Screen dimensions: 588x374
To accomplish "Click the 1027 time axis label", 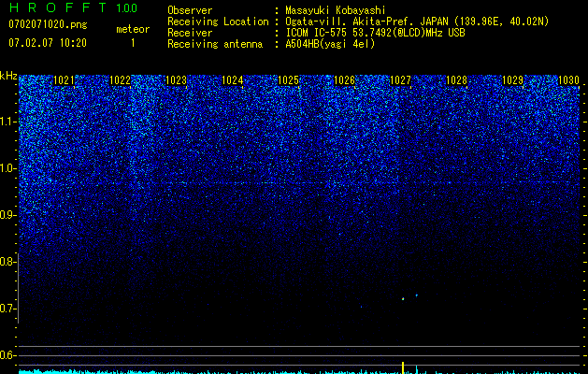I will 400,80.
